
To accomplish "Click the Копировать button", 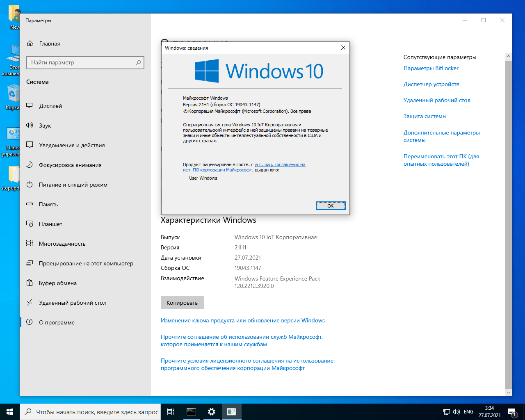I will pyautogui.click(x=182, y=303).
